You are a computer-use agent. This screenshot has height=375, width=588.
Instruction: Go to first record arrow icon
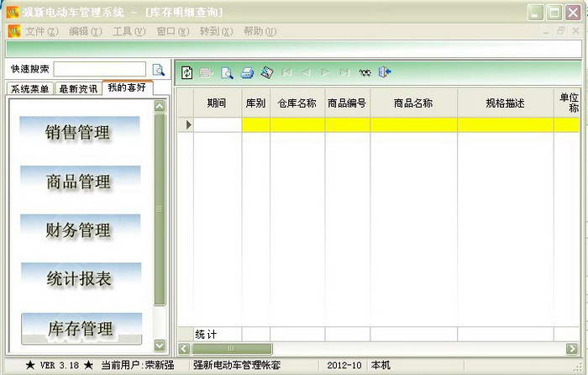pos(286,72)
